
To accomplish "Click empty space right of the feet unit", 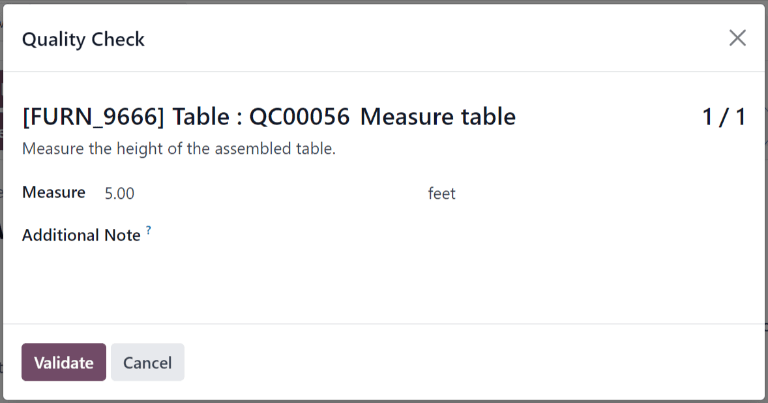I will [600, 193].
